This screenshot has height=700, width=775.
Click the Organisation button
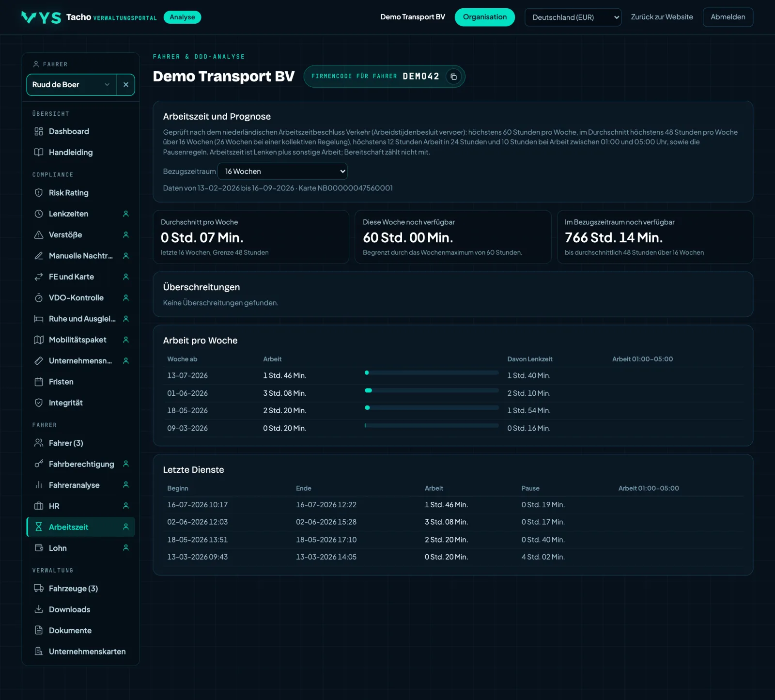[484, 17]
